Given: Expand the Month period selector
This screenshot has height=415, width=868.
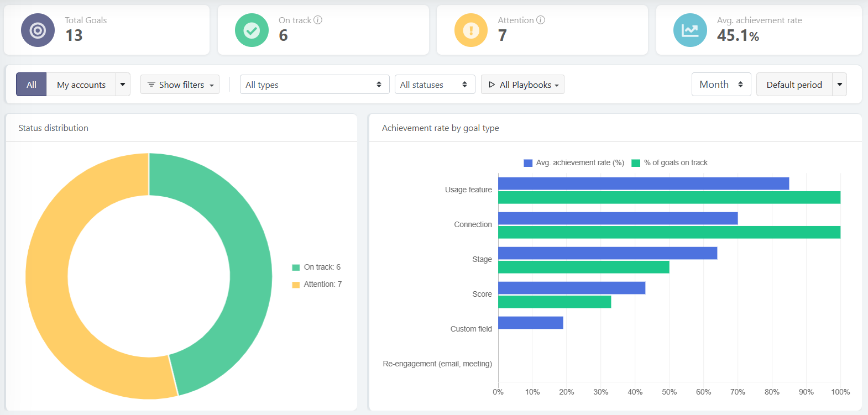Looking at the screenshot, I should pos(721,85).
